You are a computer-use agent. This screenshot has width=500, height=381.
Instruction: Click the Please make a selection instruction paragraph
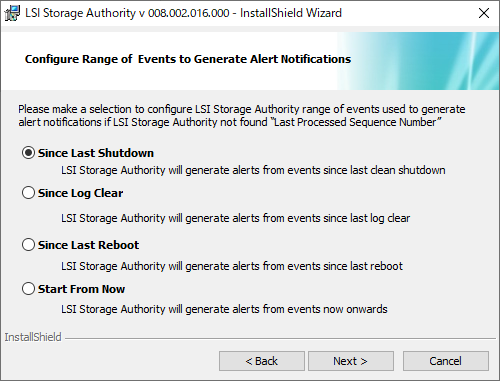pos(242,116)
